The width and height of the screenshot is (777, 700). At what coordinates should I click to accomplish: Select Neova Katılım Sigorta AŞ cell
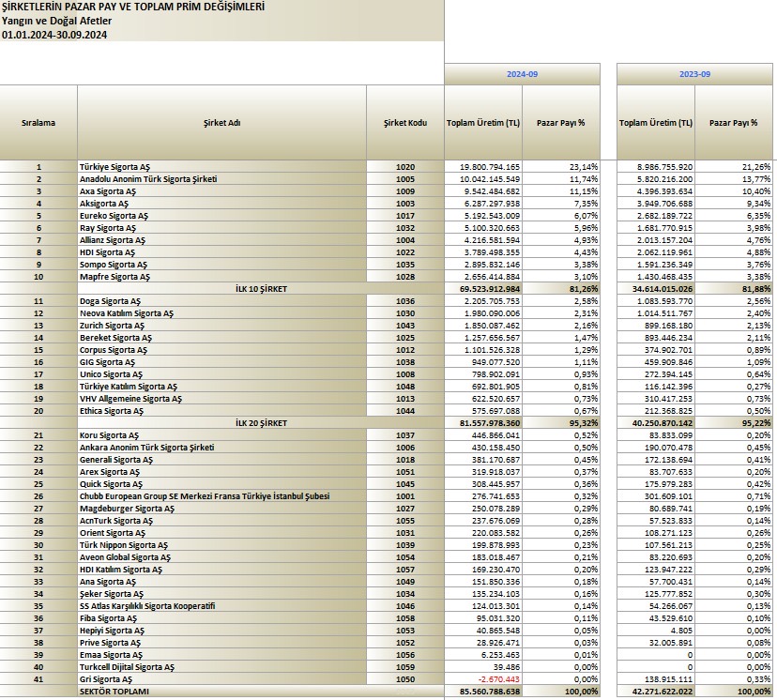221,313
